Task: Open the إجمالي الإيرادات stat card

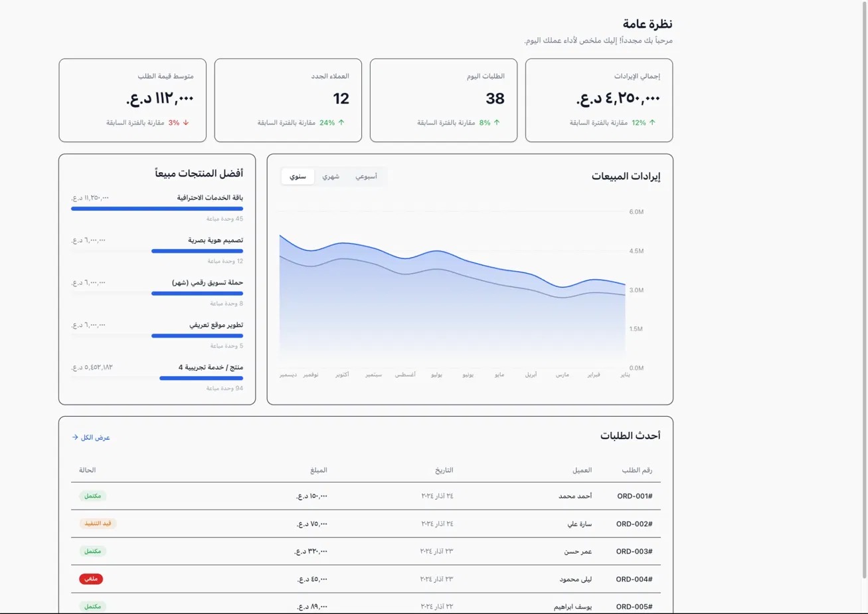Action: (x=599, y=100)
